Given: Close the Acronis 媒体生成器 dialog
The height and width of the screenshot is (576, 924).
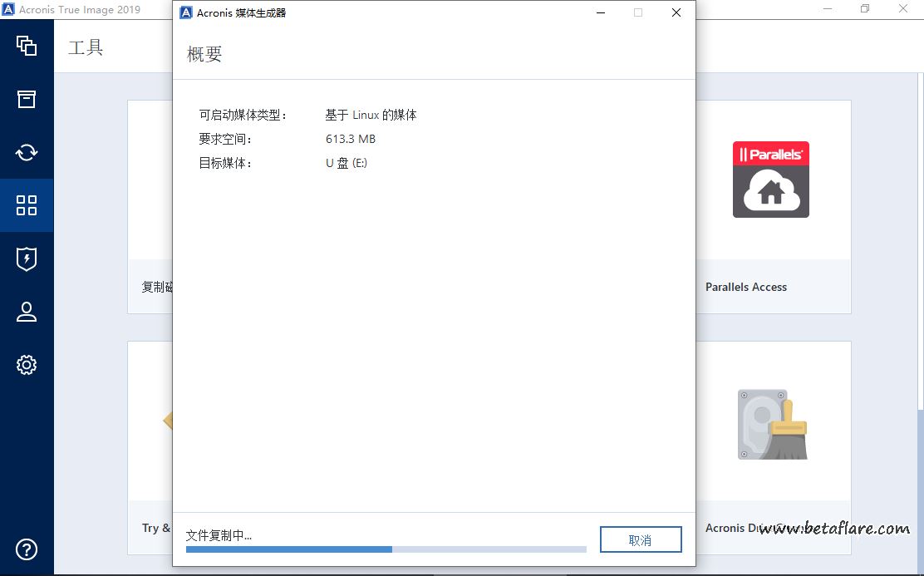Looking at the screenshot, I should coord(676,12).
